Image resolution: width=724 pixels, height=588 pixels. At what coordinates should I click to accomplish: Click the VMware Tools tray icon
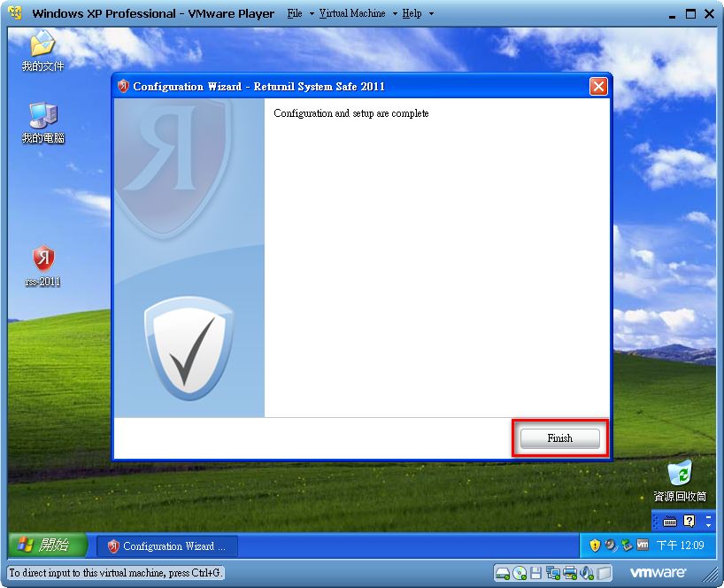[x=643, y=545]
